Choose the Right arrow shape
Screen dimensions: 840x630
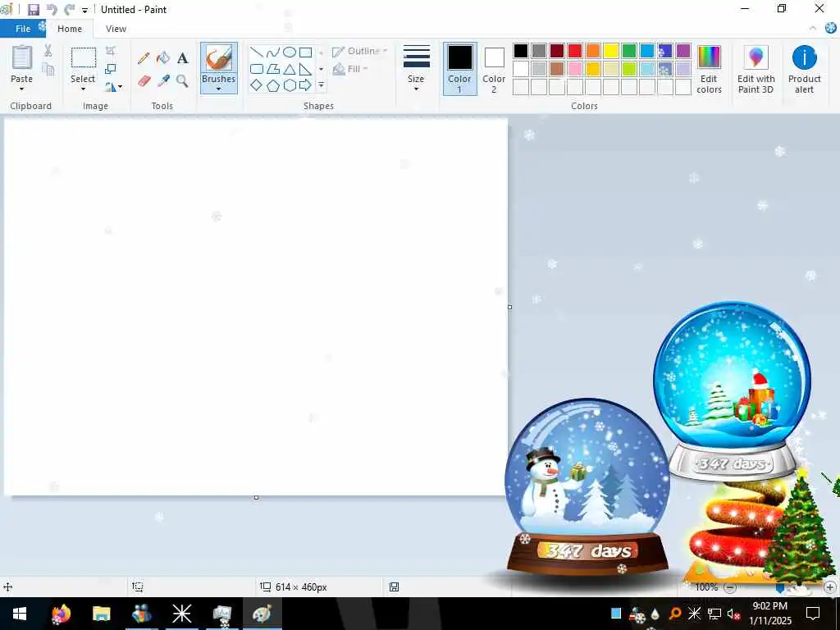point(305,85)
